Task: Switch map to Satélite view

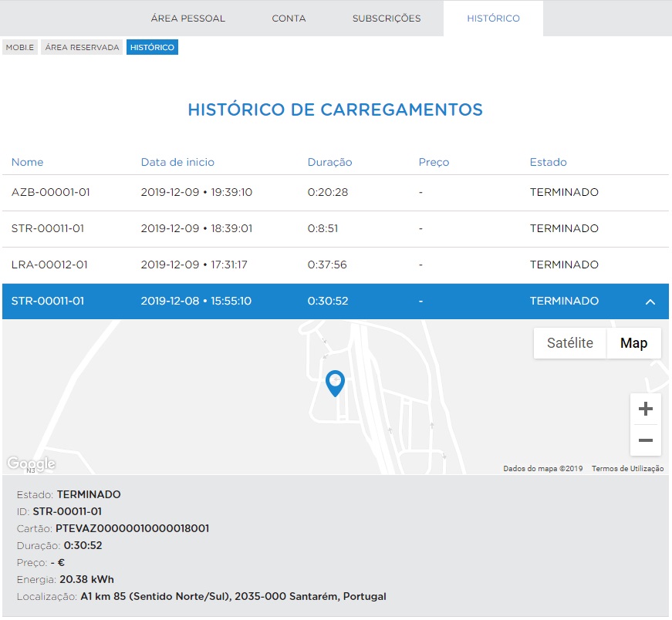Action: pos(570,343)
